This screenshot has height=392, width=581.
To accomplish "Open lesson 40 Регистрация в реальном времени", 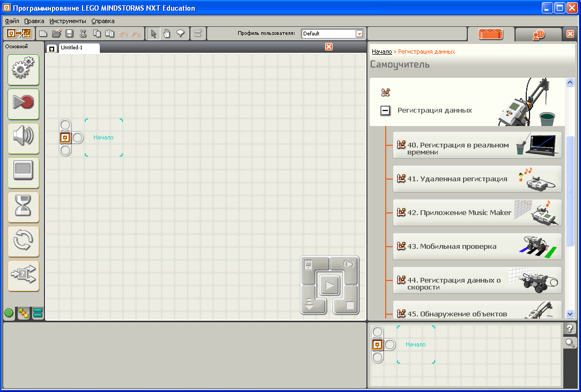I will tap(477, 145).
